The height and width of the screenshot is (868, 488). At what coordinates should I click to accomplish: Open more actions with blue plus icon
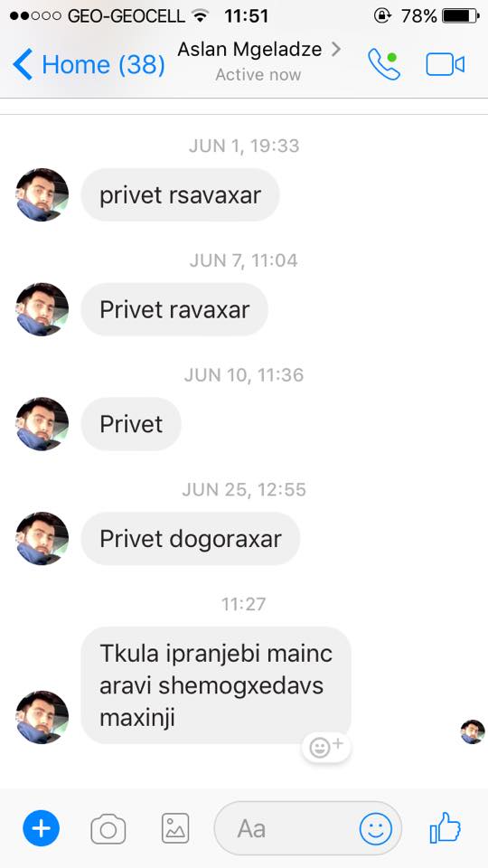[41, 828]
